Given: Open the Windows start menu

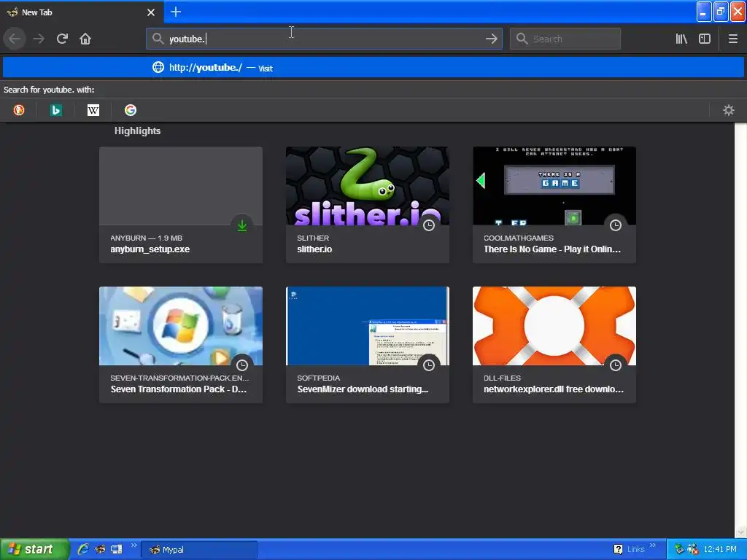Looking at the screenshot, I should [34, 550].
